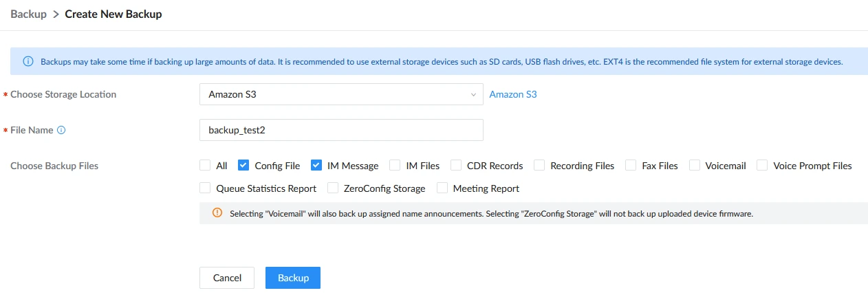The width and height of the screenshot is (868, 295).
Task: Click the blue Backup button
Action: click(x=293, y=278)
